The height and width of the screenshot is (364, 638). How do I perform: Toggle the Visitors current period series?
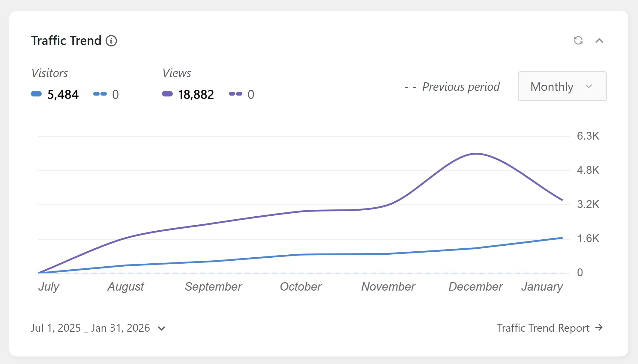[x=36, y=94]
